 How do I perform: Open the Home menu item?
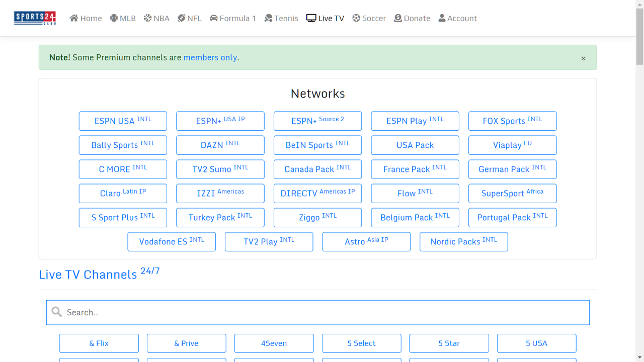click(86, 18)
